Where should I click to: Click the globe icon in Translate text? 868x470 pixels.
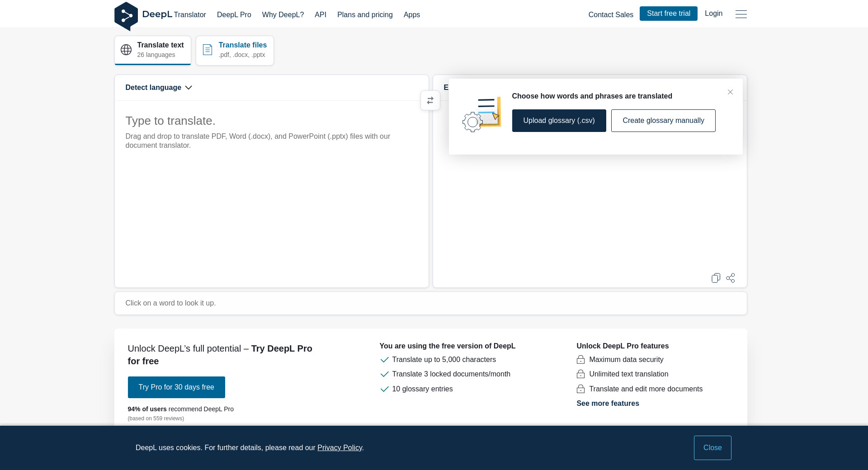(126, 50)
